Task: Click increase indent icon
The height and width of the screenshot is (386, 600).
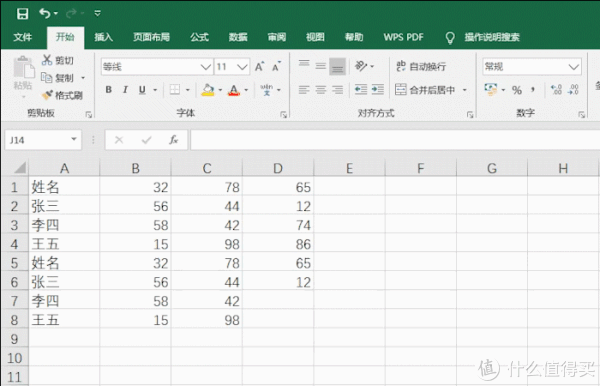Action: pos(378,90)
